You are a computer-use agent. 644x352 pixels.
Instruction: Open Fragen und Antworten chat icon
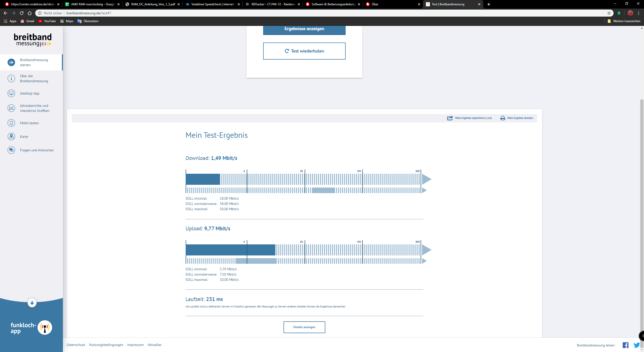(x=11, y=150)
